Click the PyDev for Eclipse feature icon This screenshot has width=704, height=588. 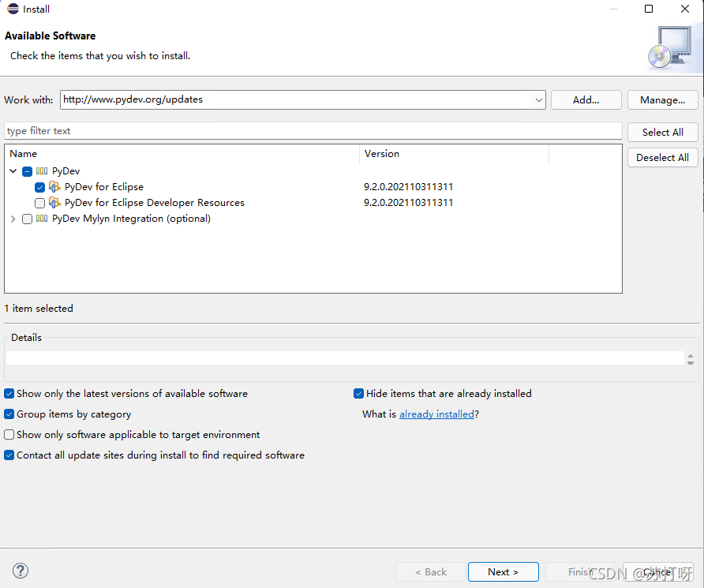54,187
